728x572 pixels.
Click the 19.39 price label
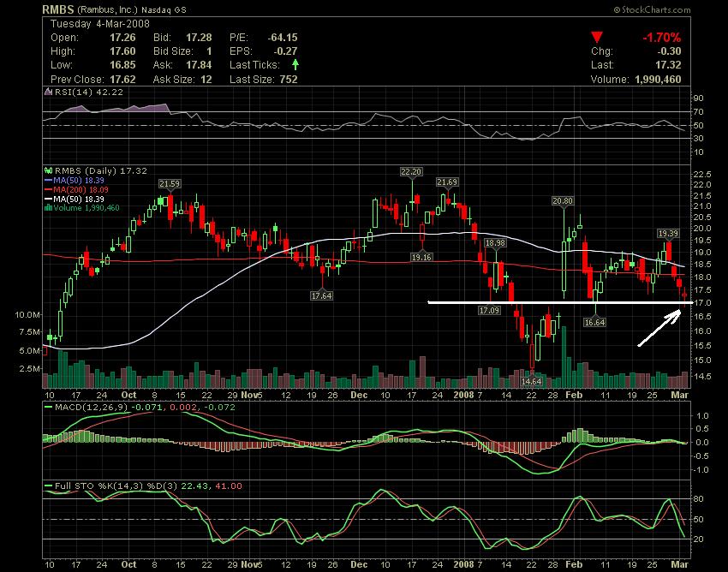tap(668, 234)
